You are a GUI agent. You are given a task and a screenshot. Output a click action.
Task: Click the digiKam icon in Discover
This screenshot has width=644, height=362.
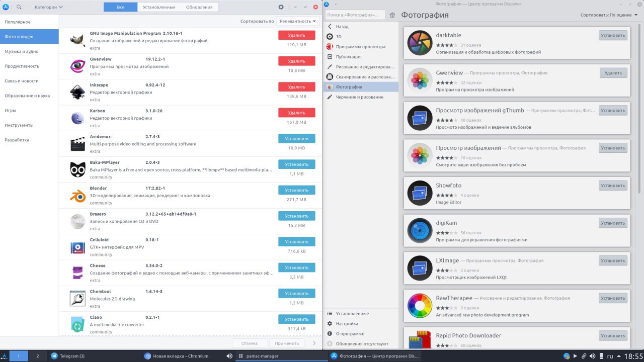(420, 231)
